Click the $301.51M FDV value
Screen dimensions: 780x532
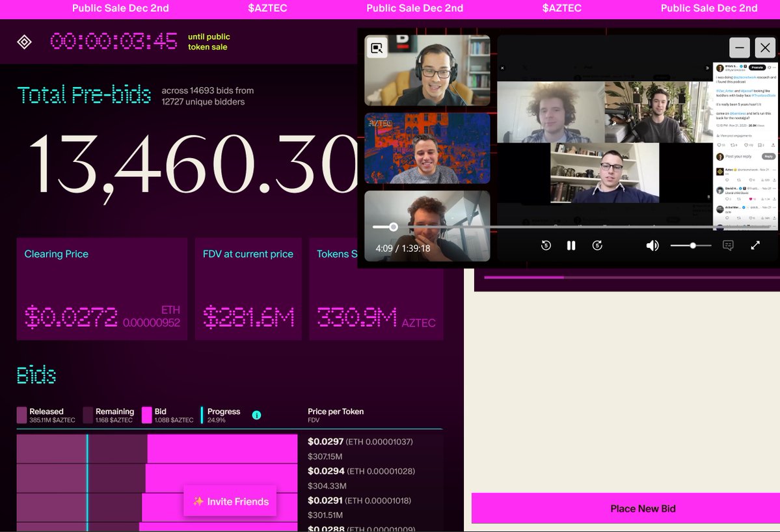coord(325,515)
